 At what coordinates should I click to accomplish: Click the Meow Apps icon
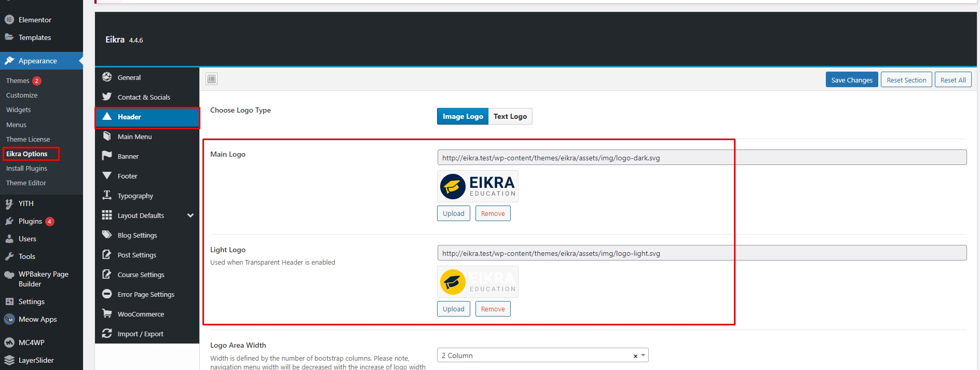[9, 319]
